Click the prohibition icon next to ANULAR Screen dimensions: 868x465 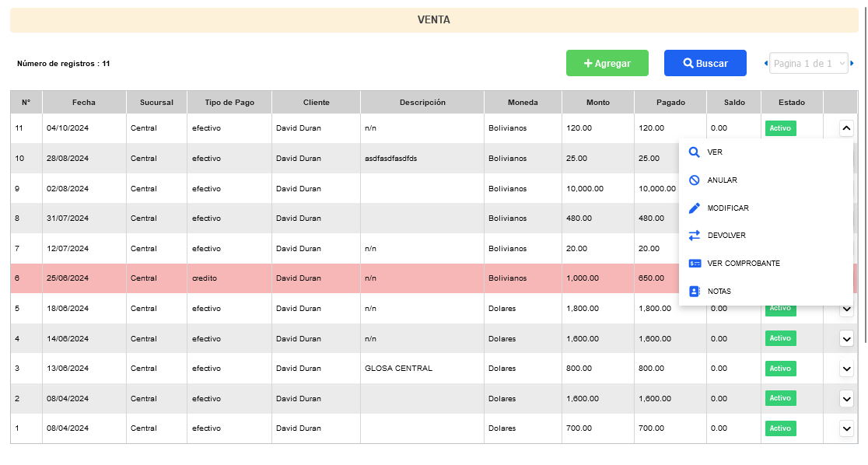[695, 180]
